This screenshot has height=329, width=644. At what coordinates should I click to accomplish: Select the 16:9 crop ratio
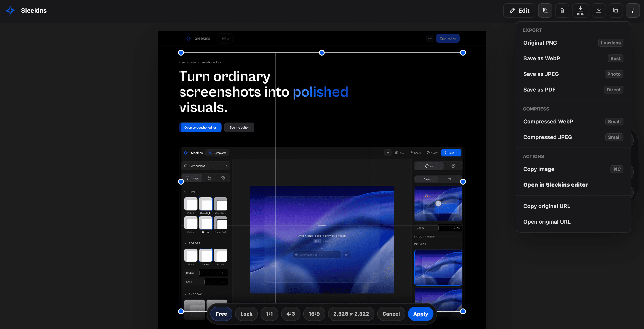314,314
